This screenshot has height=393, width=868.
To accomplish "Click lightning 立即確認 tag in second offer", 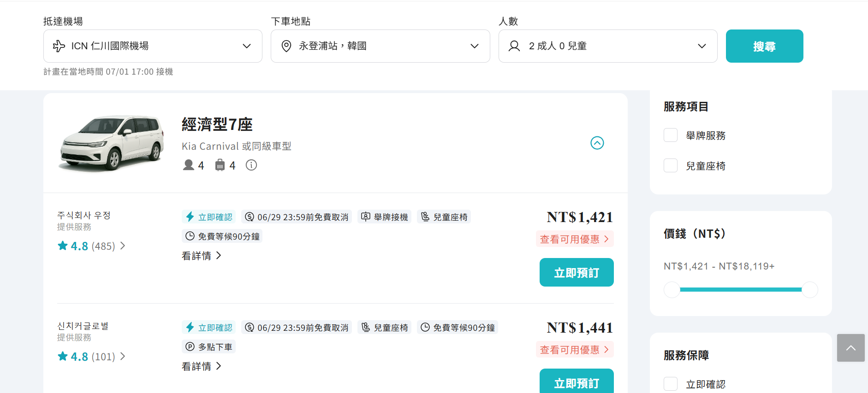I will (x=209, y=328).
